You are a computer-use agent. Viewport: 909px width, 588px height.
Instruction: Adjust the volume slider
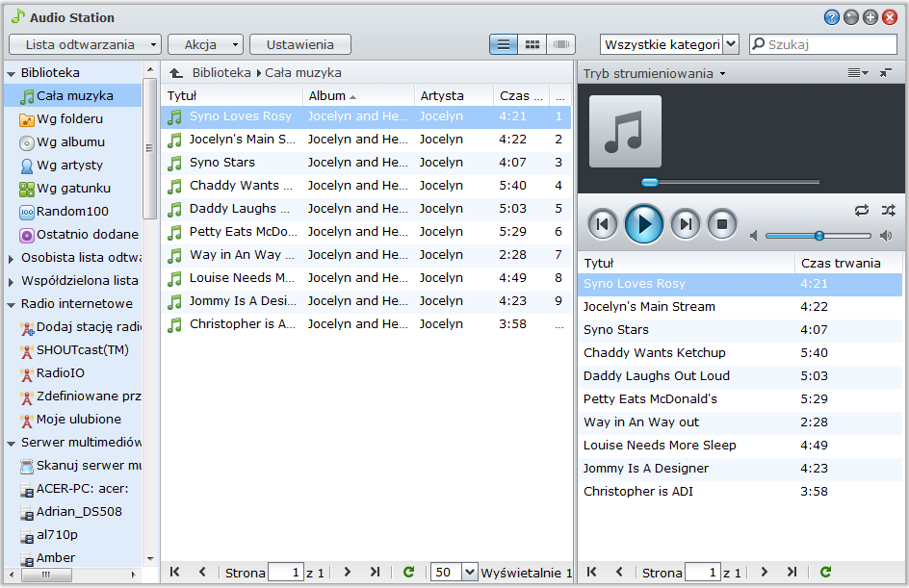(818, 236)
